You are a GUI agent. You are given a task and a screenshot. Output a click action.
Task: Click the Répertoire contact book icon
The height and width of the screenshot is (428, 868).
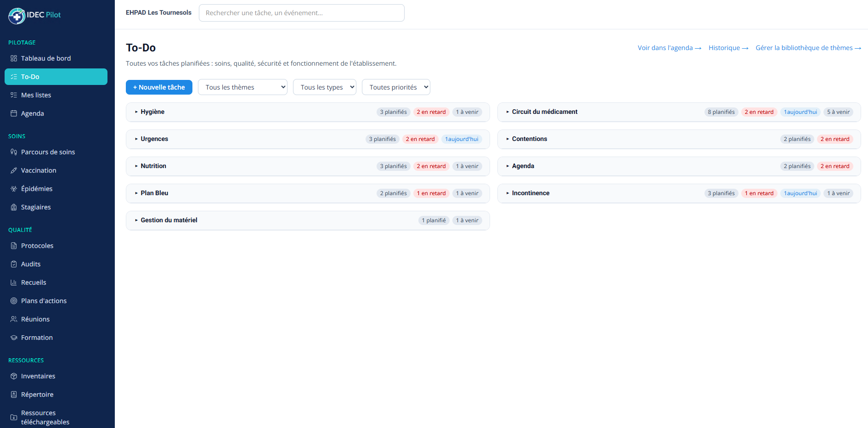[14, 394]
